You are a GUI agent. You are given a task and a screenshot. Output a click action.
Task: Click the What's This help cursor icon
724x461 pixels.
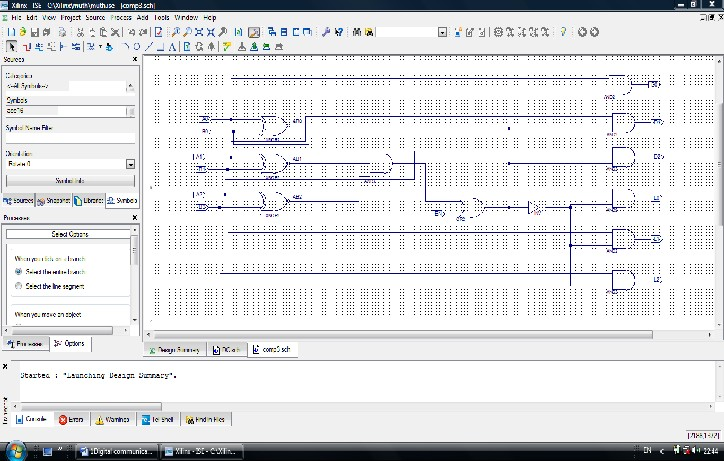339,32
